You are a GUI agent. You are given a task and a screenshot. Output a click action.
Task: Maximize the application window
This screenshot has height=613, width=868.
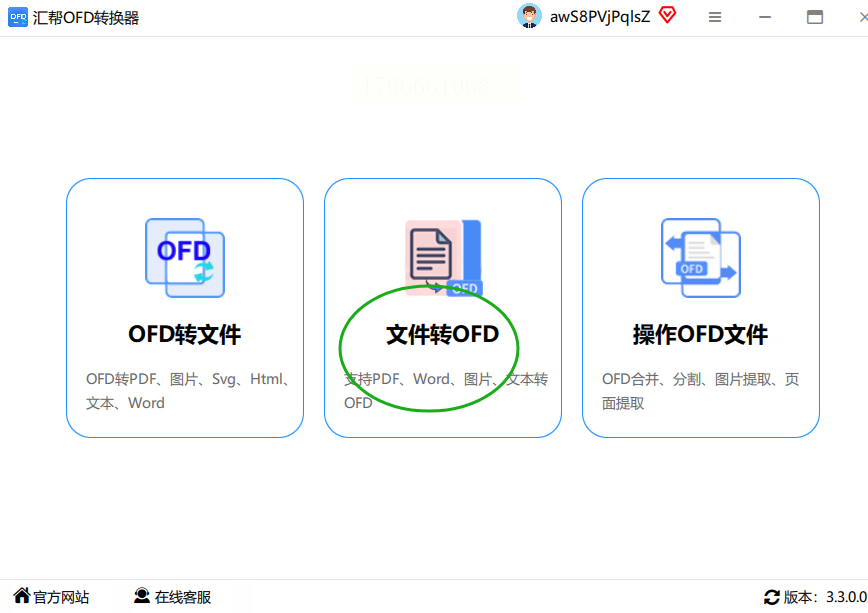click(815, 17)
